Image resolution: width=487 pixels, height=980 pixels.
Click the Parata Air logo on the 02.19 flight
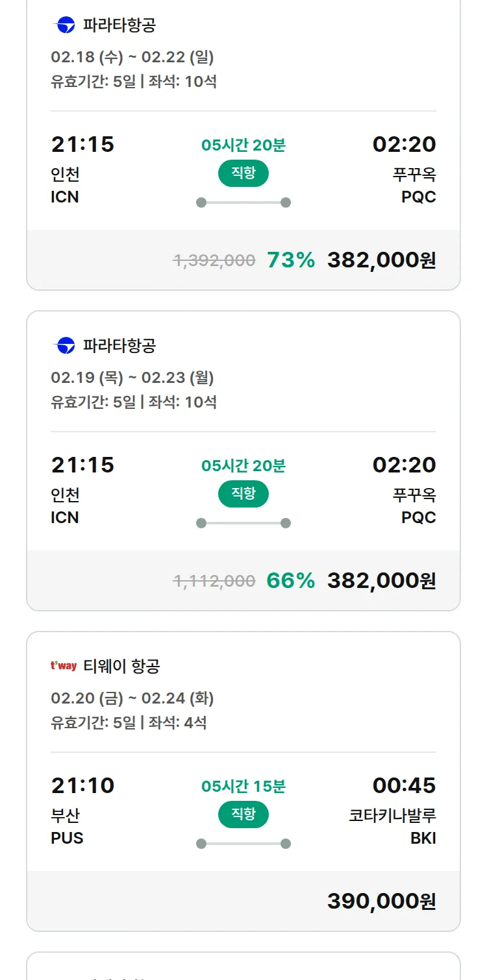(x=66, y=345)
